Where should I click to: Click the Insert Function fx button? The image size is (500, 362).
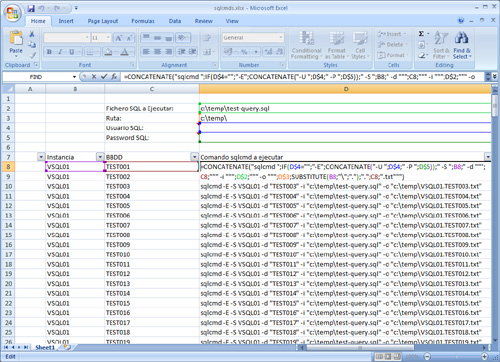114,77
